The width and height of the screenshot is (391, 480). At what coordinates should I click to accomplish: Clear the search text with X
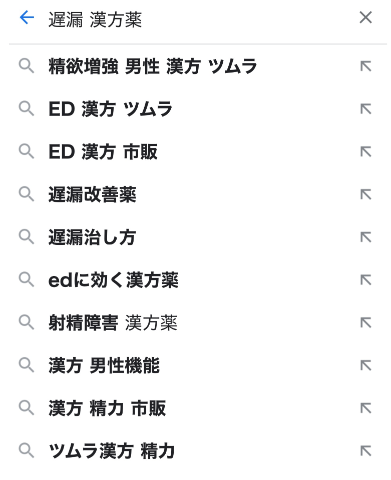pos(366,17)
